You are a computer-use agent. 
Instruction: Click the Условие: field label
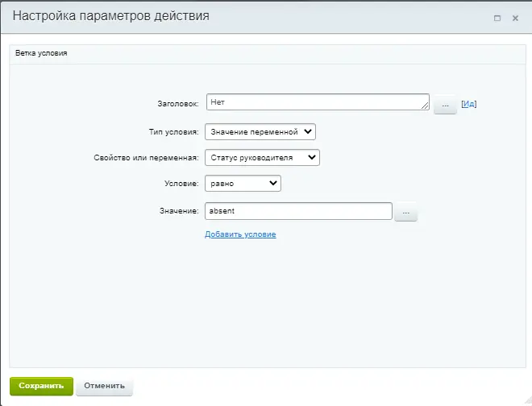[181, 184]
